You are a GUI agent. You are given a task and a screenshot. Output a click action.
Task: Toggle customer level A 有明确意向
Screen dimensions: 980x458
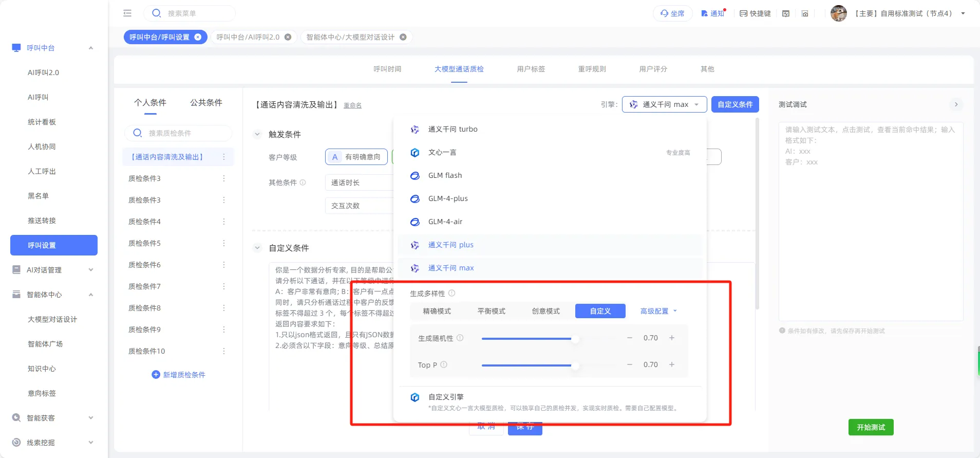point(356,157)
